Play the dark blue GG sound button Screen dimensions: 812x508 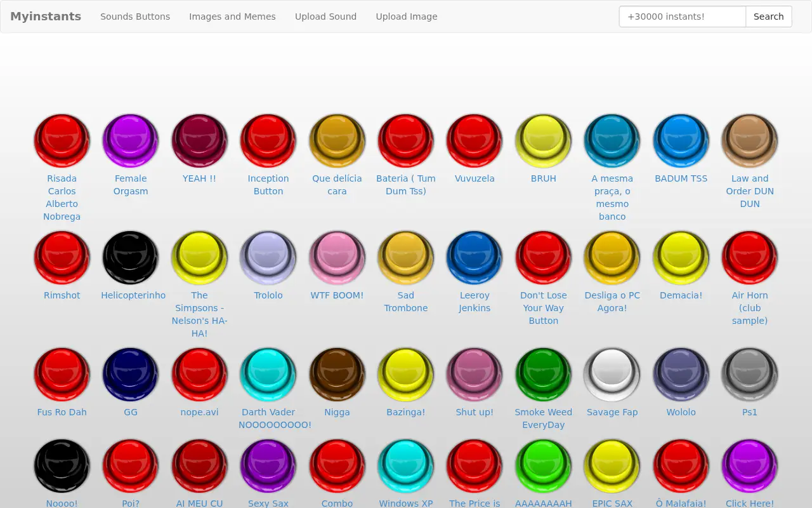click(x=131, y=375)
